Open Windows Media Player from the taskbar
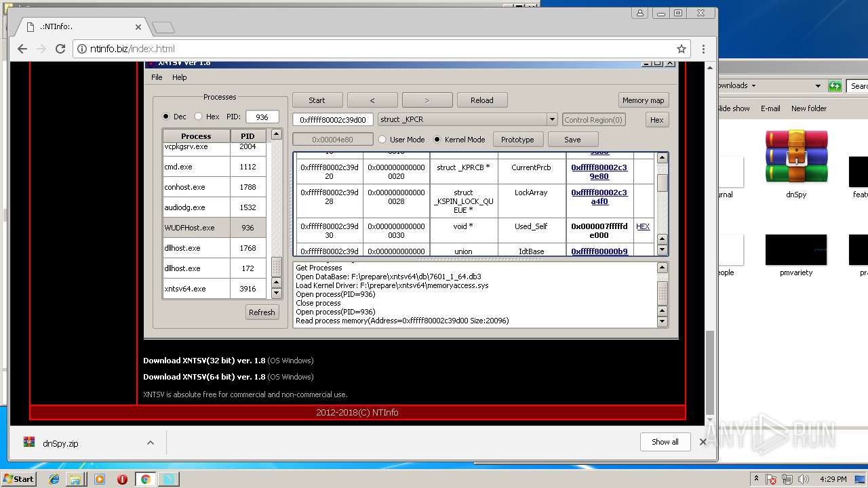 point(100,479)
